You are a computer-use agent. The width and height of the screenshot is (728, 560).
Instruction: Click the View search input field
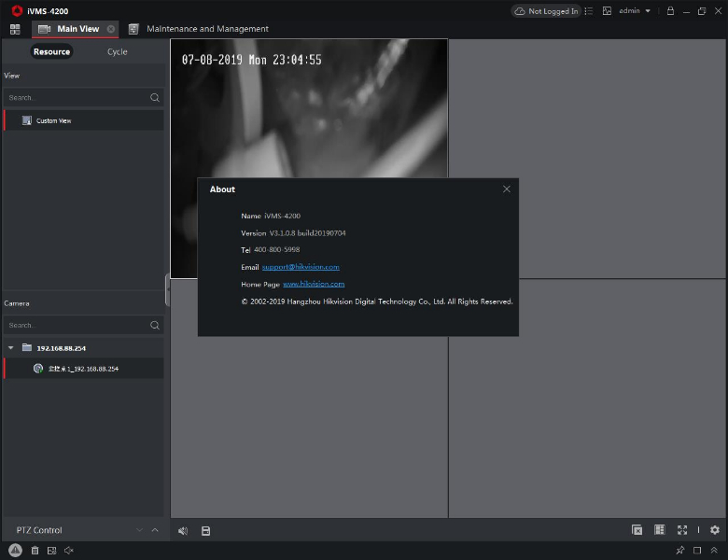(77, 97)
